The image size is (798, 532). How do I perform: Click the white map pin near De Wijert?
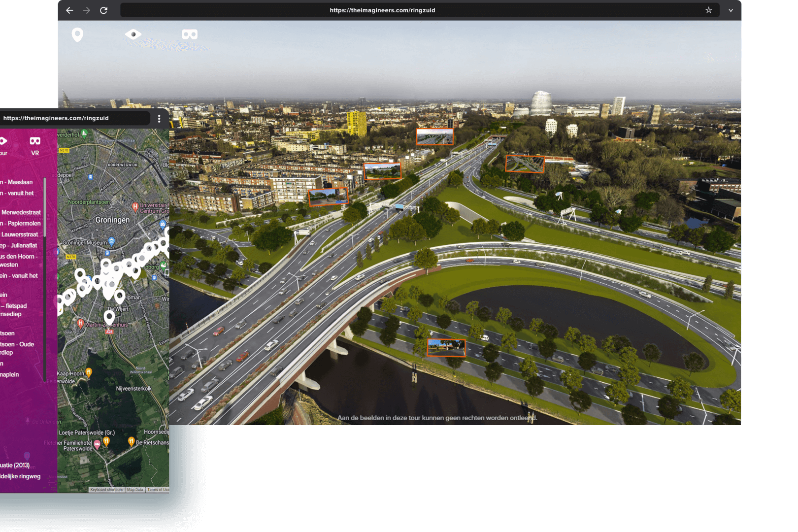point(109,316)
